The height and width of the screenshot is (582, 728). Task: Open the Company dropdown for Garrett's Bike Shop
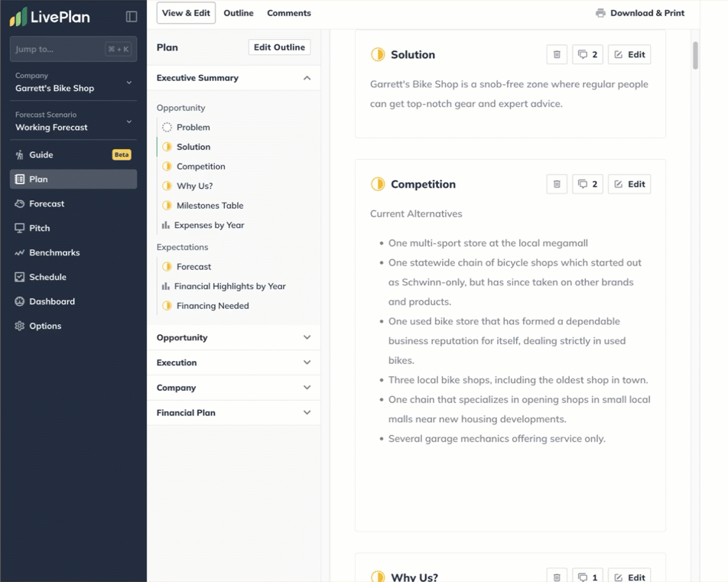(x=73, y=82)
